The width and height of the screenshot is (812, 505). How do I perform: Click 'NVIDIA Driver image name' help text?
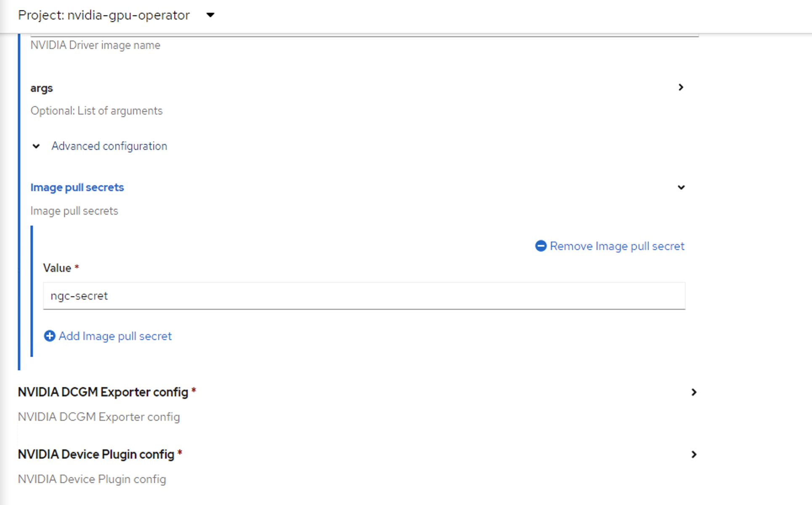point(95,45)
